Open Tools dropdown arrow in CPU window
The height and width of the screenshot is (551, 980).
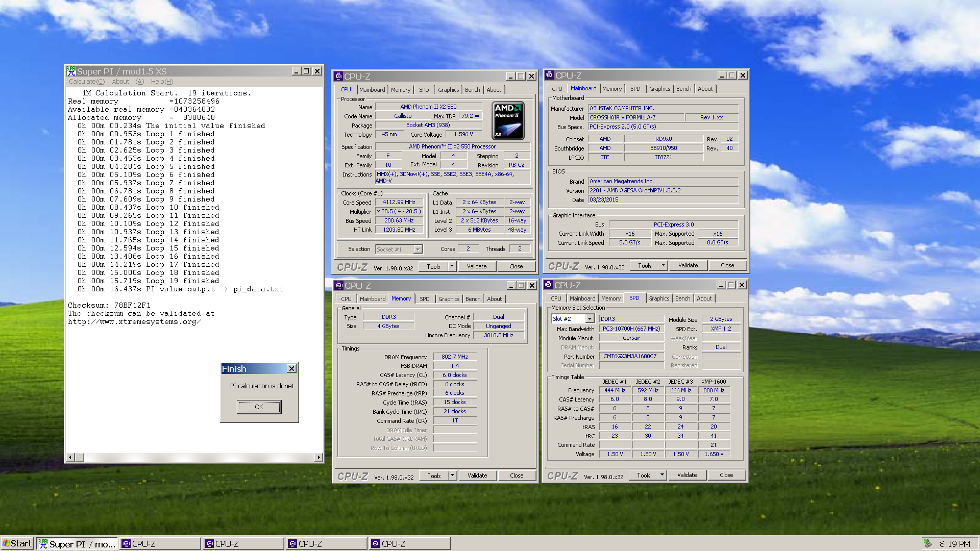coord(452,266)
